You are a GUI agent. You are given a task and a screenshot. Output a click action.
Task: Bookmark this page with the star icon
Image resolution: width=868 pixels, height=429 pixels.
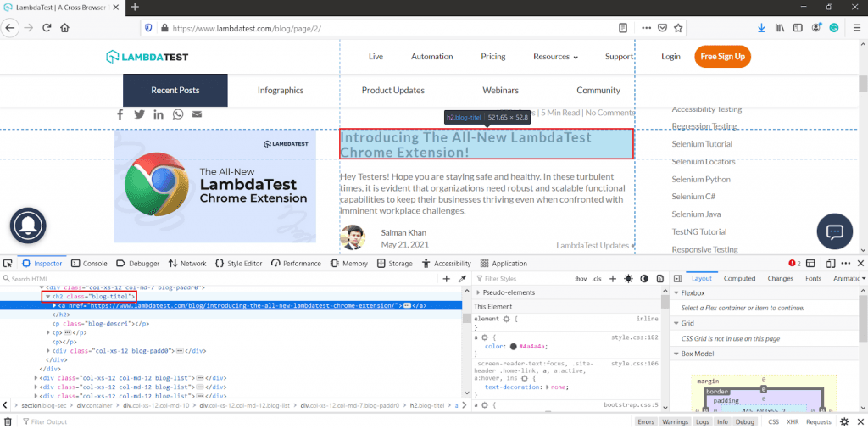[678, 27]
